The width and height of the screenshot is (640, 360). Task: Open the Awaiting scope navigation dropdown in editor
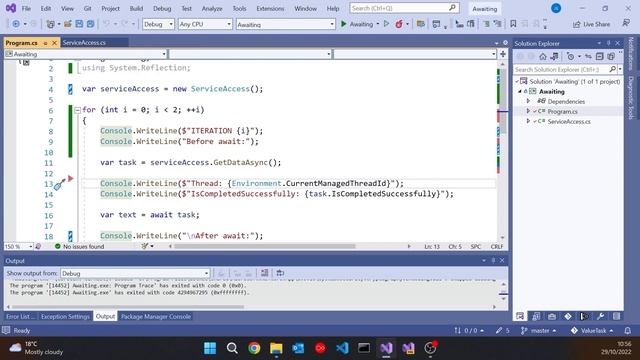[x=86, y=54]
